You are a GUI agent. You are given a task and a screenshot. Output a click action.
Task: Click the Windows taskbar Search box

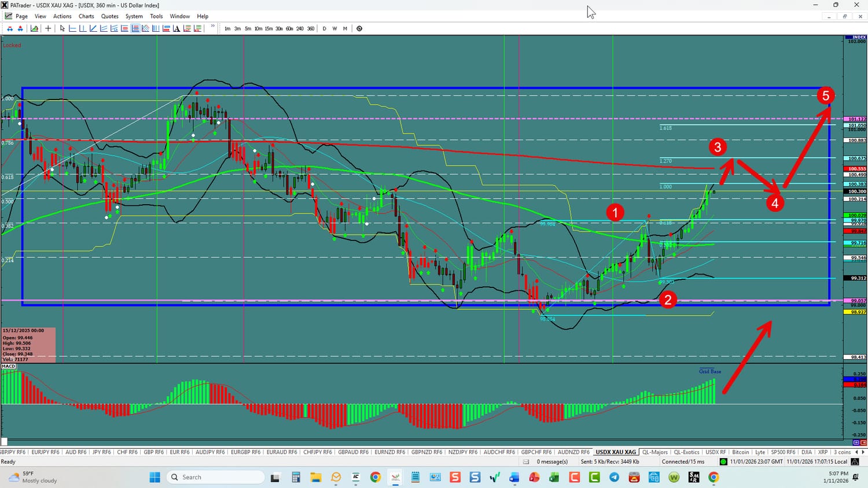pos(214,477)
